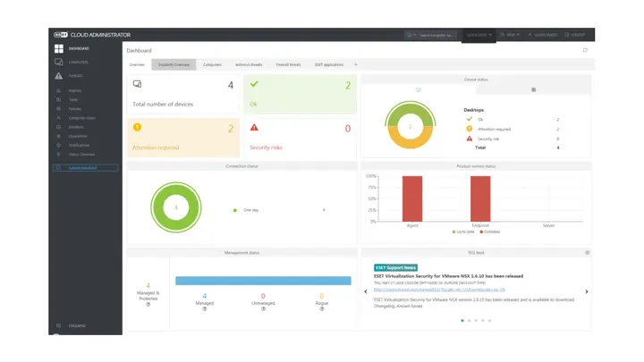Click the Submit Feedback button
This screenshot has width=644, height=362.
tap(85, 168)
